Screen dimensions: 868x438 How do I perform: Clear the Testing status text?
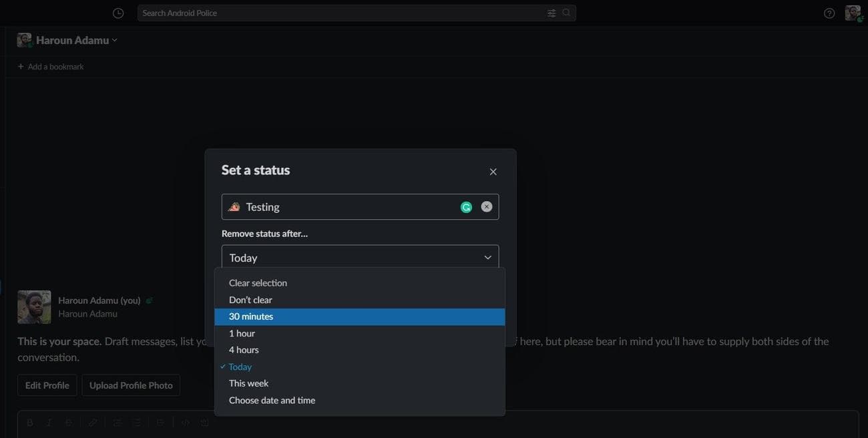[487, 207]
